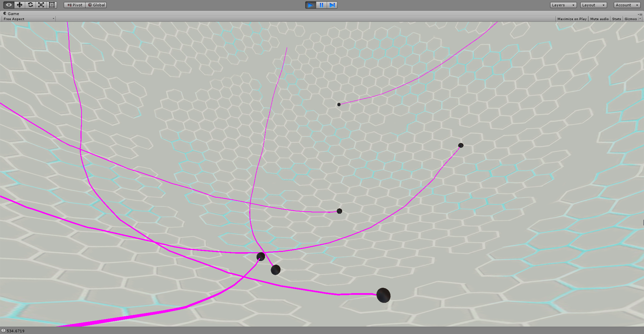This screenshot has width=644, height=334.
Task: Stop play mode with Play button
Action: coord(311,5)
